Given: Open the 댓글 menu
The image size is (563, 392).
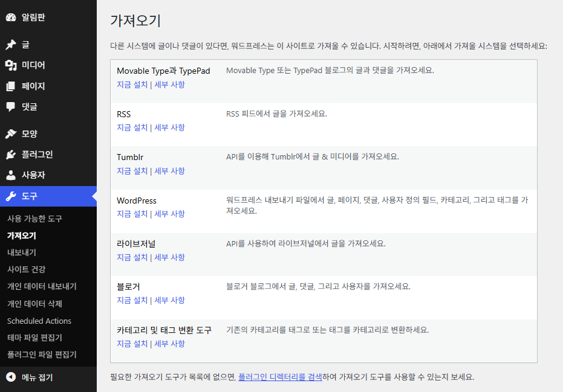Looking at the screenshot, I should (30, 106).
